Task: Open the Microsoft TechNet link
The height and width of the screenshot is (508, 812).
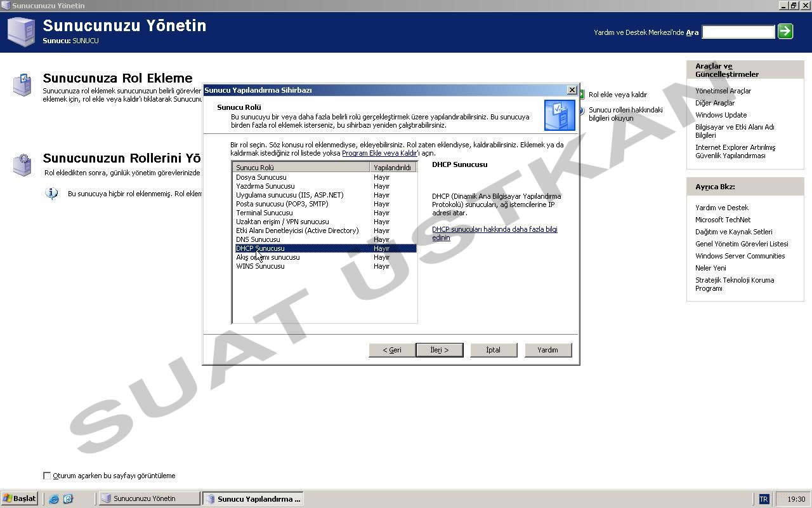Action: (x=723, y=220)
